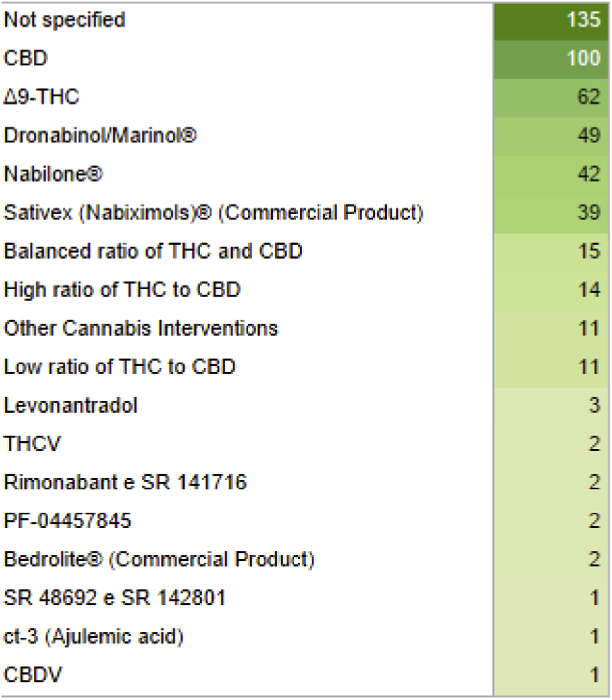Select the Levonantradol value cell showing 3
612x700 pixels.
551,405
